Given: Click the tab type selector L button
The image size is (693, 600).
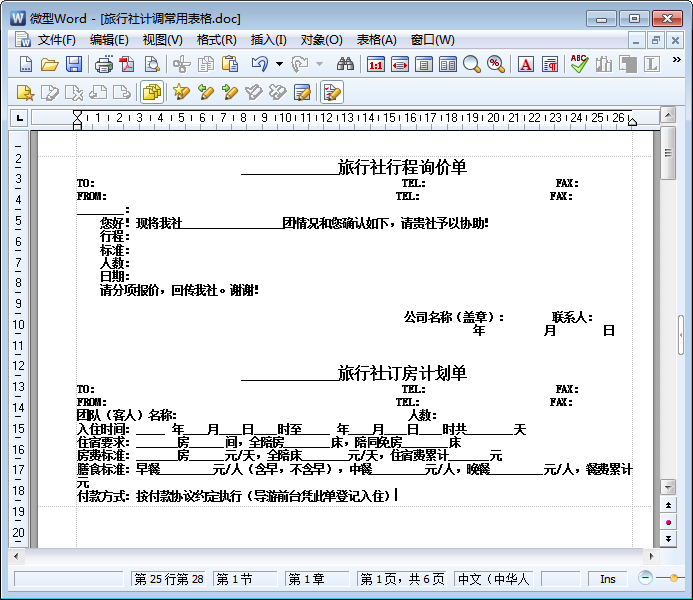Looking at the screenshot, I should (19, 118).
